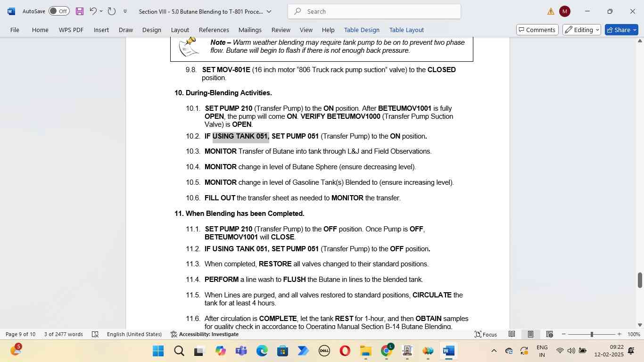Open Microsoft Store from taskbar
644x362 pixels.
pos(282,351)
